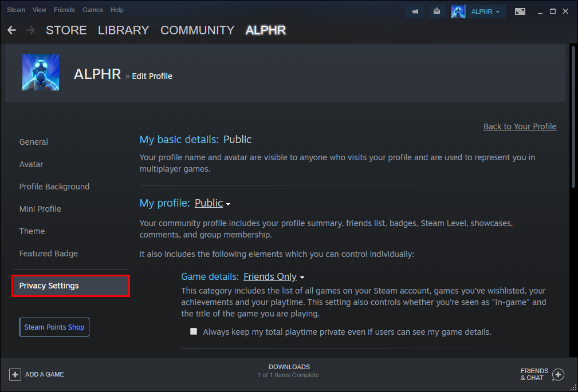The width and height of the screenshot is (578, 392).
Task: Click the plus icon for Add a Game
Action: [x=15, y=374]
